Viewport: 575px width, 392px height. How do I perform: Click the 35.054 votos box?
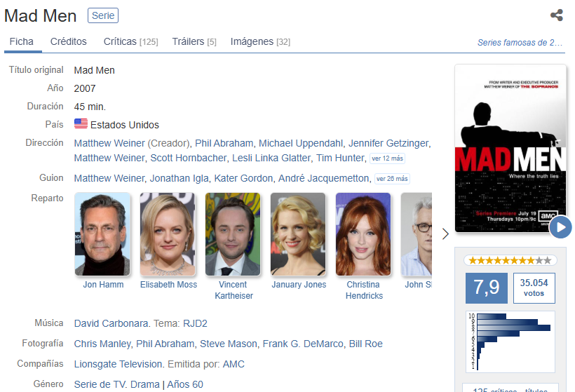[534, 288]
